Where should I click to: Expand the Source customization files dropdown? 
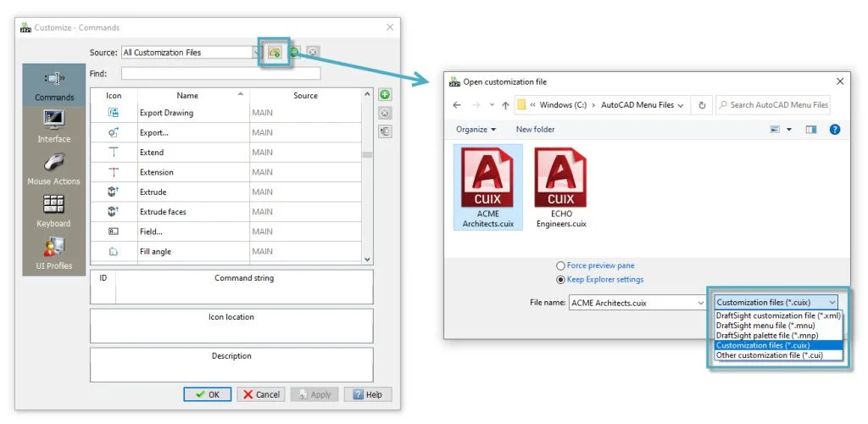click(256, 53)
